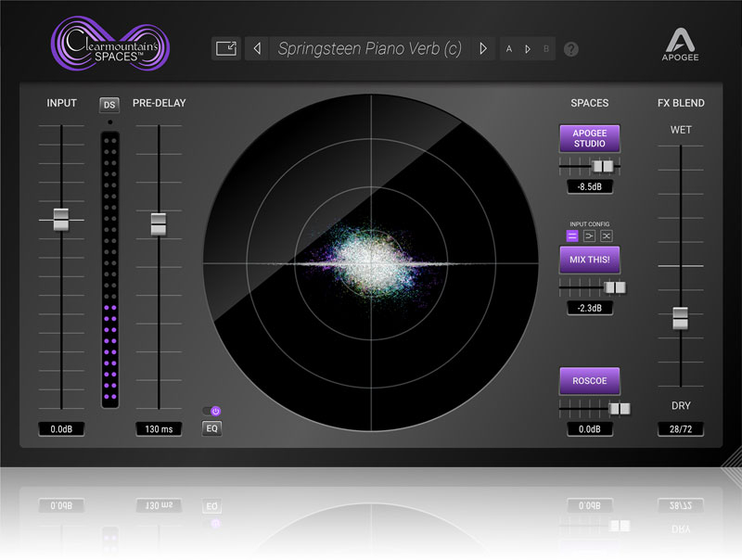Pick the crossed input config icon

tap(606, 236)
